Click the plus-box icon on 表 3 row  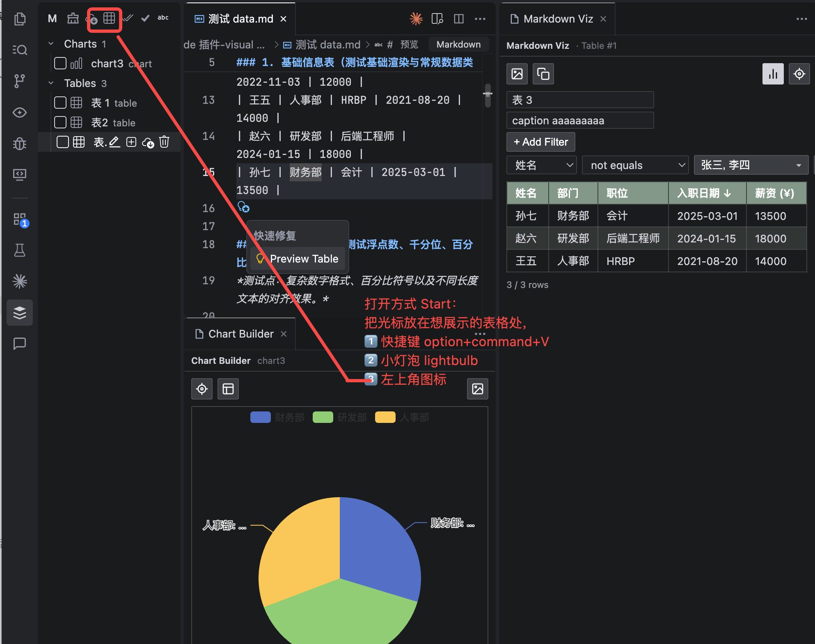pyautogui.click(x=131, y=142)
